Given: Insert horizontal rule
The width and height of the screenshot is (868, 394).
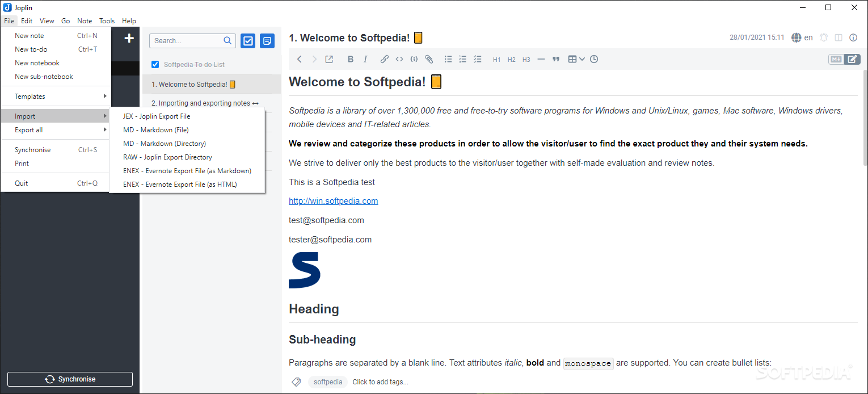Looking at the screenshot, I should point(541,59).
